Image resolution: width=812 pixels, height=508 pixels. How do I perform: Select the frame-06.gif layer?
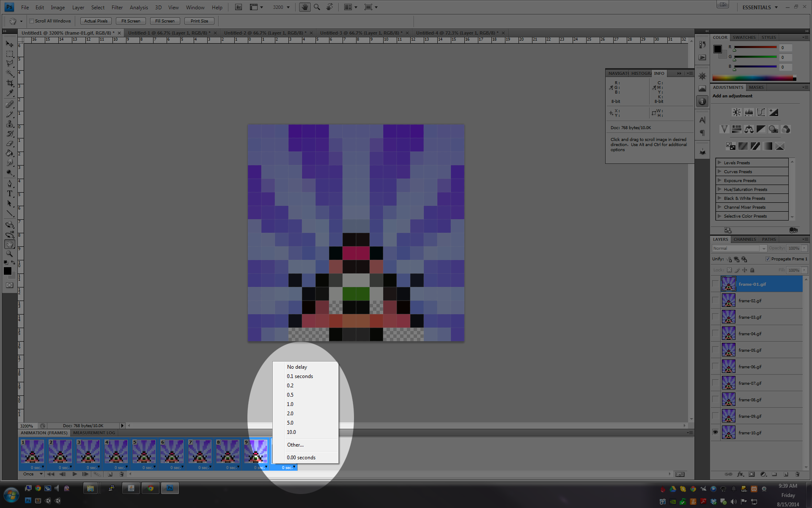click(x=761, y=367)
